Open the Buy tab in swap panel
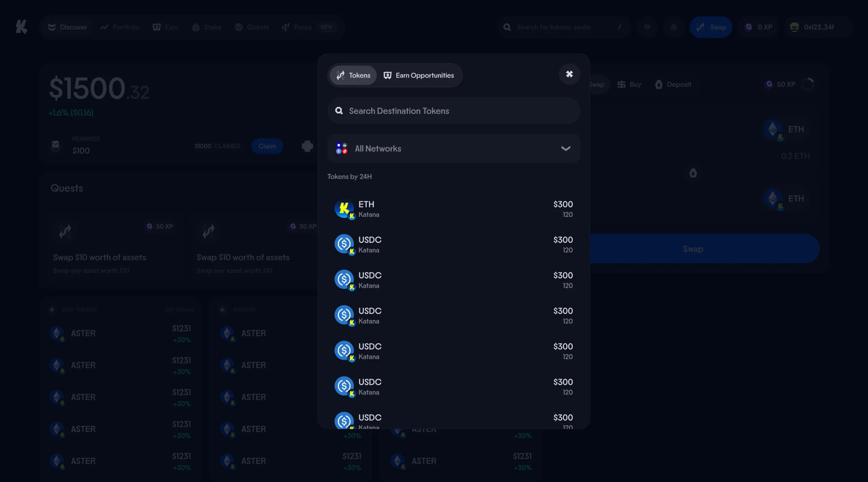 (629, 84)
